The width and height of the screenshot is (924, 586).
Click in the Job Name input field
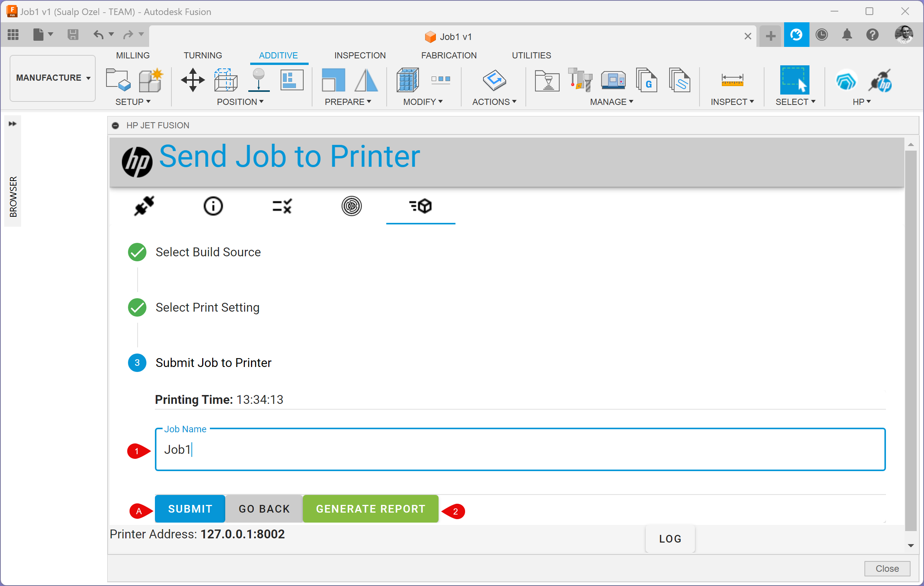pos(520,450)
